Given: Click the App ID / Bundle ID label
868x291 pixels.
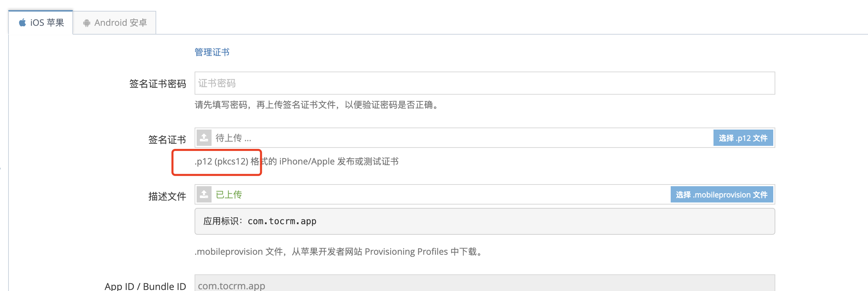Looking at the screenshot, I should 145,286.
